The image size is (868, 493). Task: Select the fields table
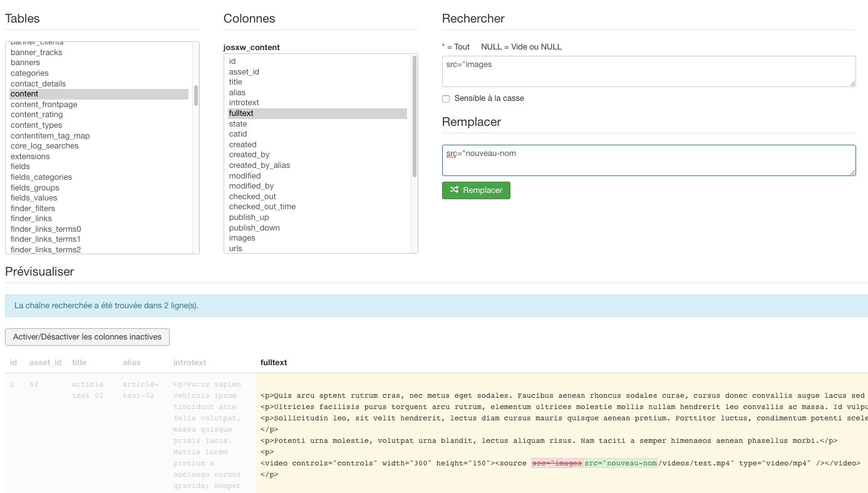point(99,167)
